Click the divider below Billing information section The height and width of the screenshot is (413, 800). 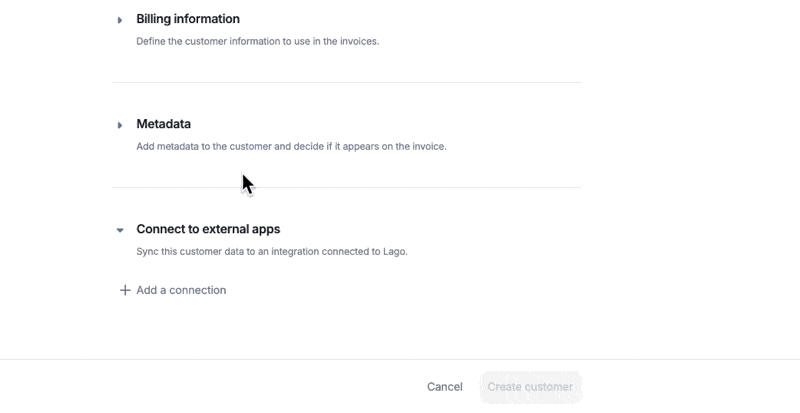point(346,82)
